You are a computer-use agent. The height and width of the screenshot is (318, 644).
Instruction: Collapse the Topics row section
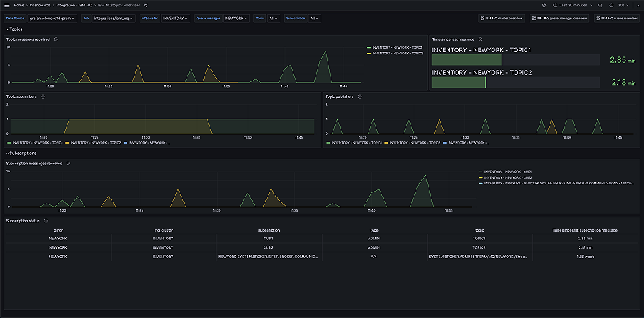15,29
